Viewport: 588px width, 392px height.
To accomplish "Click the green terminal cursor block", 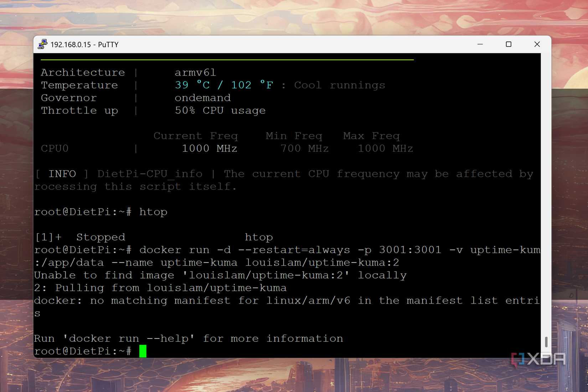I will pos(143,351).
